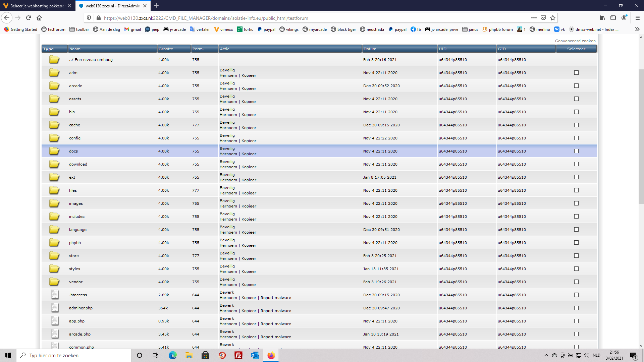Open the volume control in system tray
The image size is (644, 362).
pos(586,355)
